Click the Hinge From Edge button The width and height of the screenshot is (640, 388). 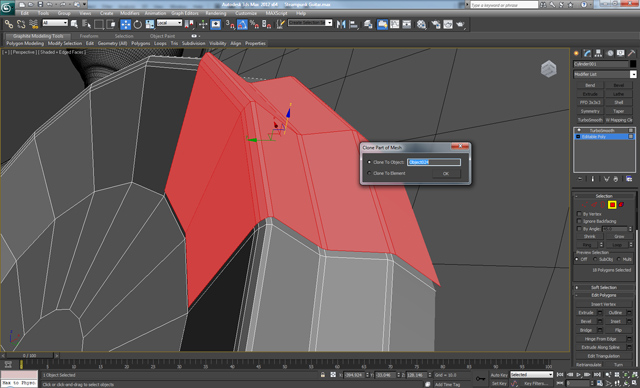[600, 339]
